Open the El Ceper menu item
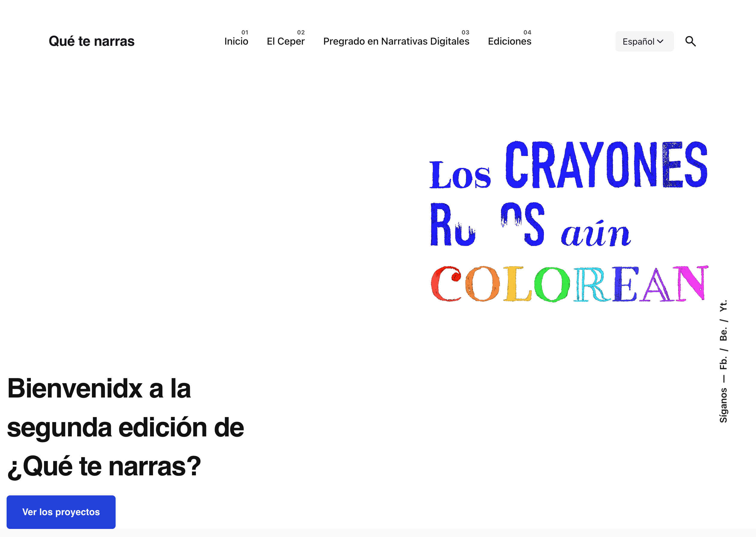This screenshot has width=756, height=537. 285,41
